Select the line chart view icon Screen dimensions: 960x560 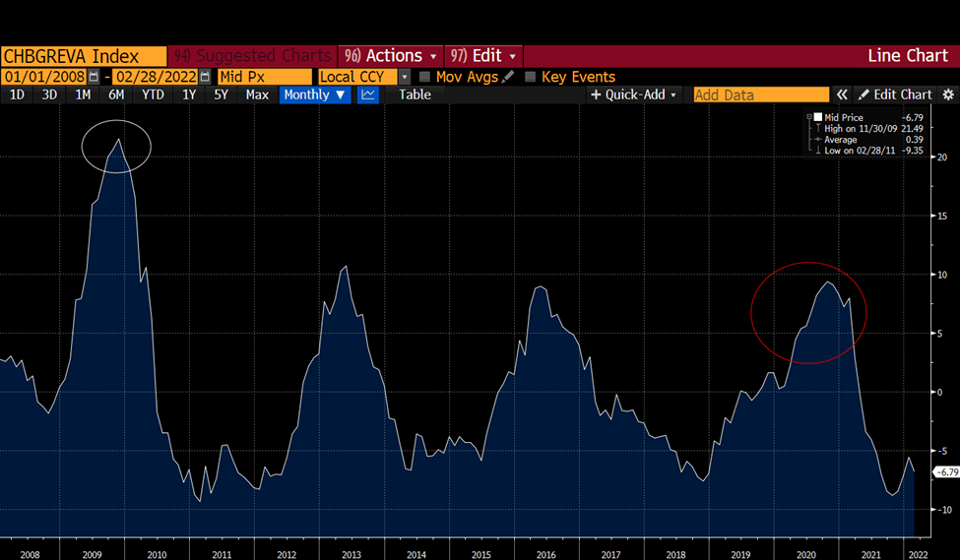pos(368,94)
